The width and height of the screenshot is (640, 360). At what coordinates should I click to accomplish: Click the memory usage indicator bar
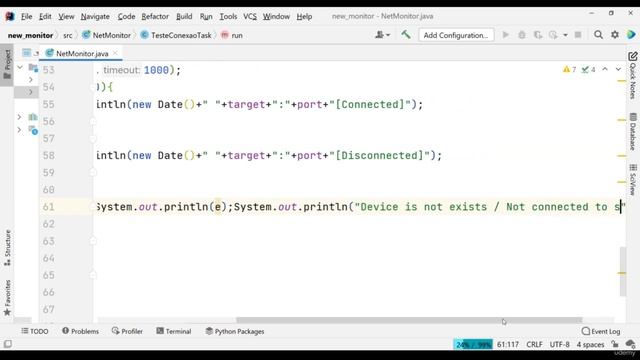[473, 344]
